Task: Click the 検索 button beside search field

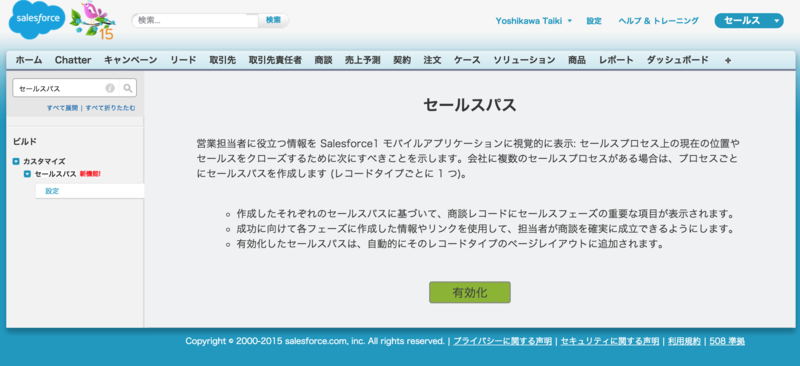Action: (x=273, y=20)
